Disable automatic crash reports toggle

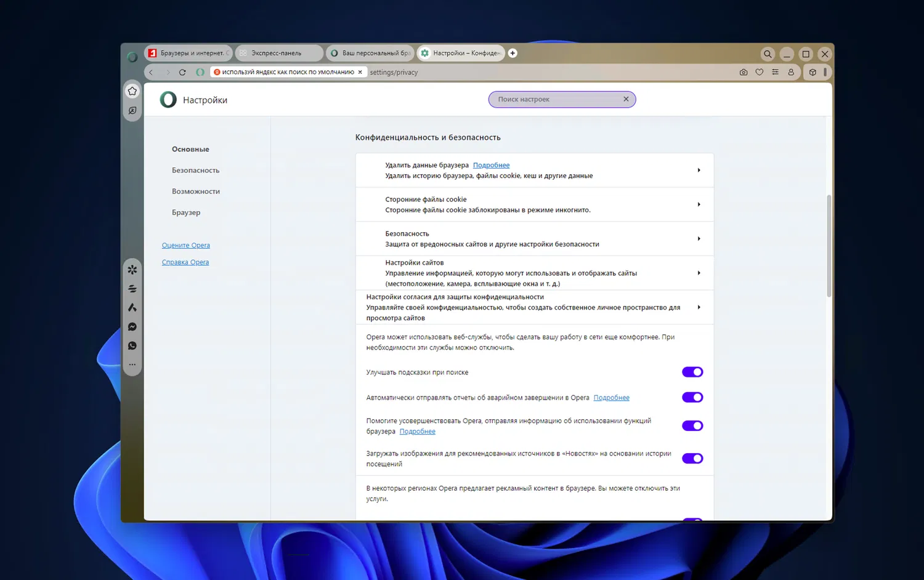point(692,397)
